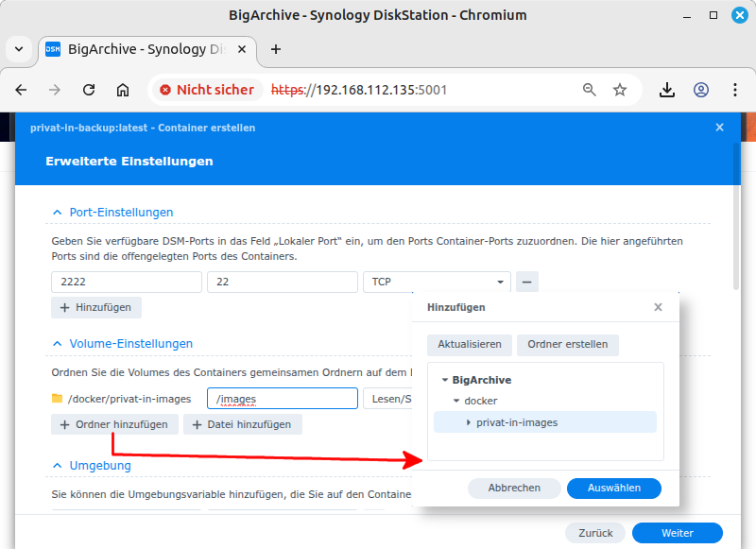The image size is (756, 549).
Task: Reload the page with refresh icon
Action: pos(89,90)
